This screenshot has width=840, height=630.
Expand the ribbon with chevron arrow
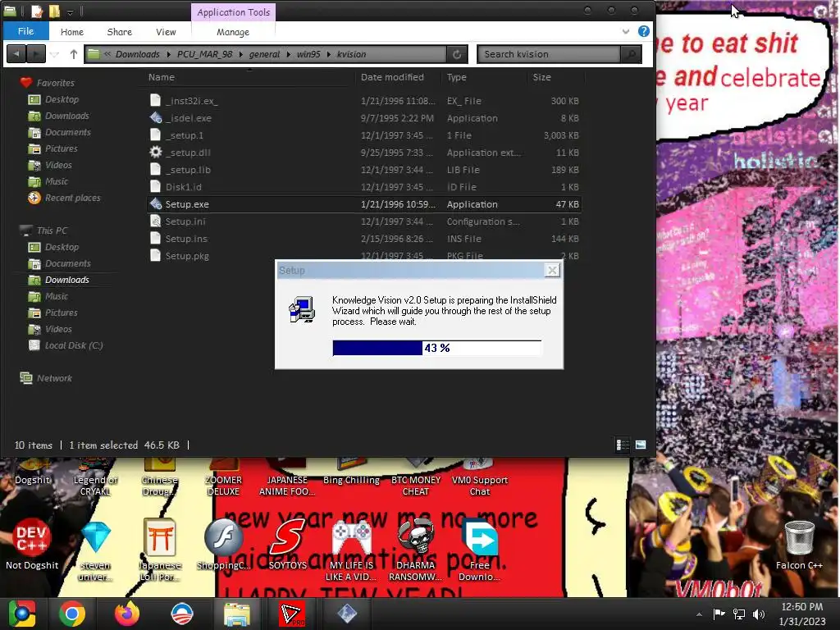(x=625, y=32)
